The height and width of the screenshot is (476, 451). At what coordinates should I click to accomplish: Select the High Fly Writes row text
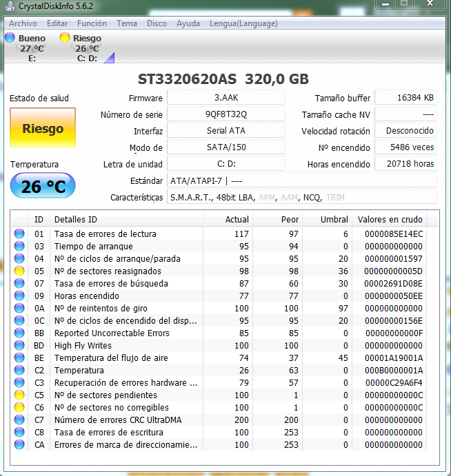pyautogui.click(x=83, y=346)
